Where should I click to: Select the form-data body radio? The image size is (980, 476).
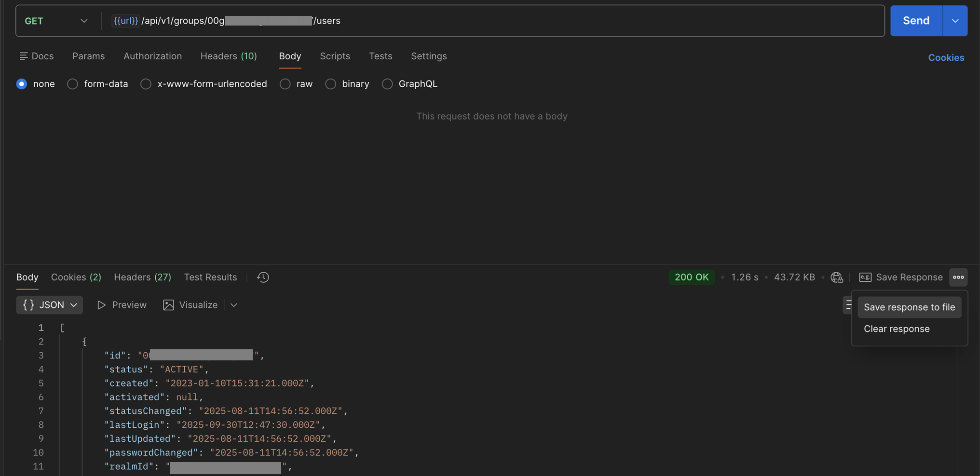pos(72,84)
